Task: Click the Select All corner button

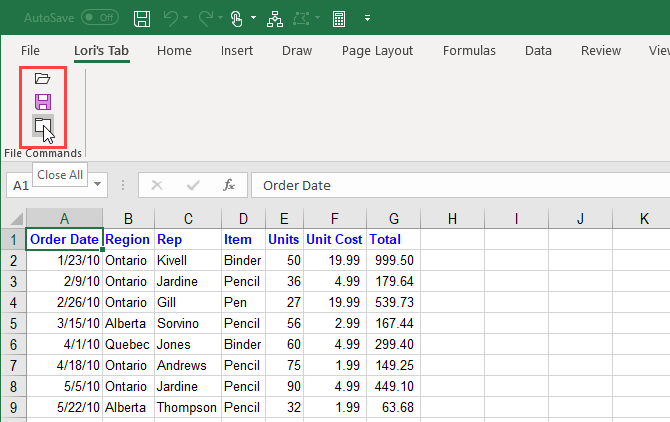Action: coord(12,219)
